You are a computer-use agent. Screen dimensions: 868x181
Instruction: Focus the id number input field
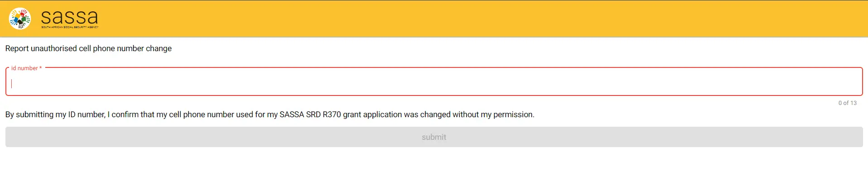click(434, 83)
